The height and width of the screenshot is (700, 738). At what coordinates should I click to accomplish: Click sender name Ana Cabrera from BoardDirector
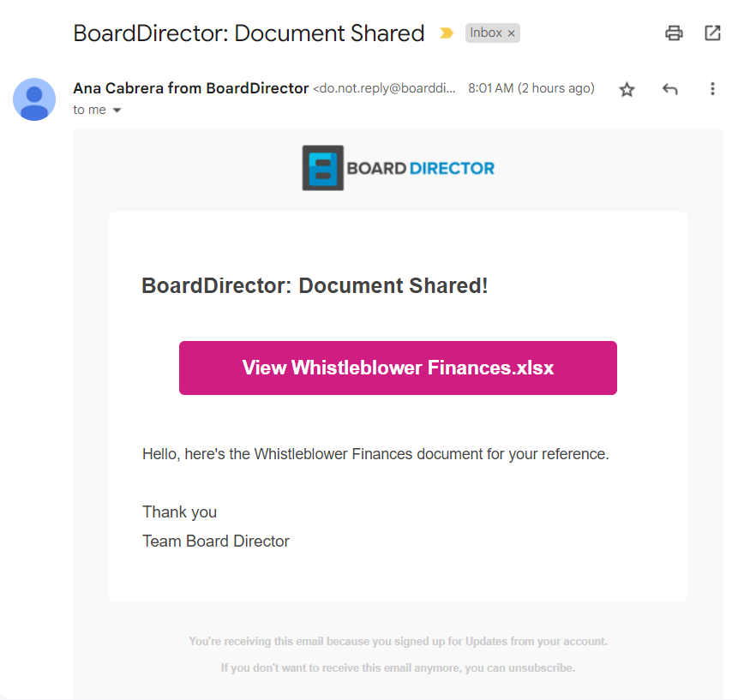tap(190, 88)
